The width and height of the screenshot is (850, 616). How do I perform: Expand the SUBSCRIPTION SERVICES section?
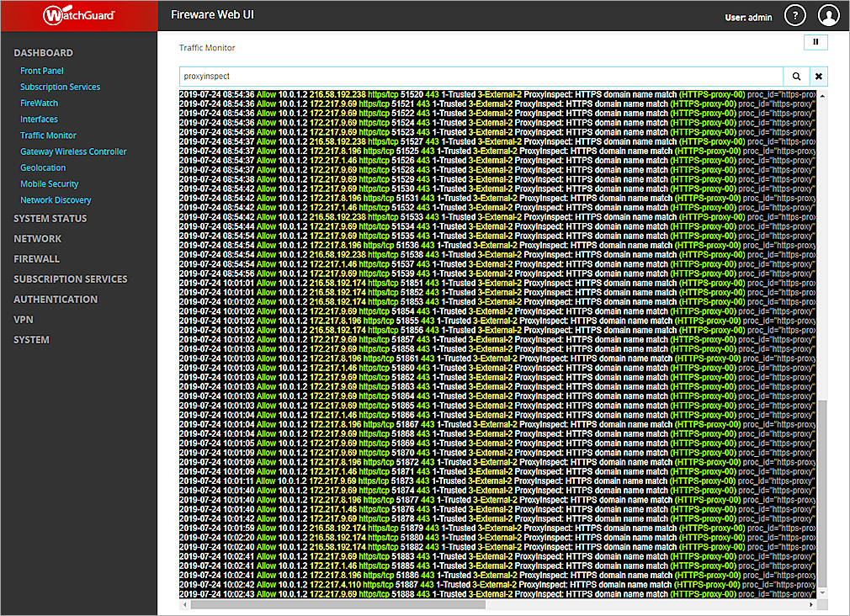click(70, 279)
